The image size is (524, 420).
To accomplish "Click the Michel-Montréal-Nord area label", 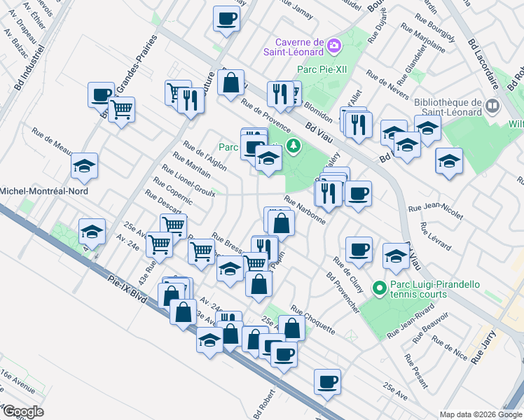I will 43,191.
